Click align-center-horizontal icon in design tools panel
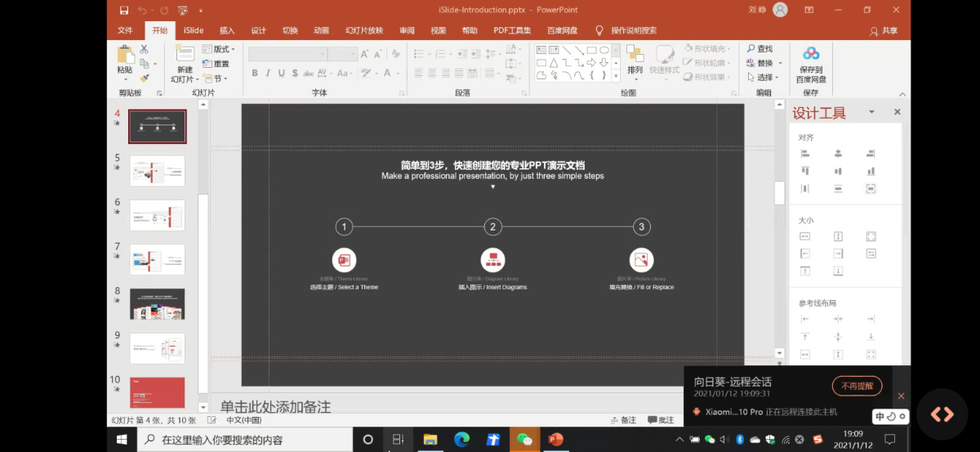 click(838, 153)
